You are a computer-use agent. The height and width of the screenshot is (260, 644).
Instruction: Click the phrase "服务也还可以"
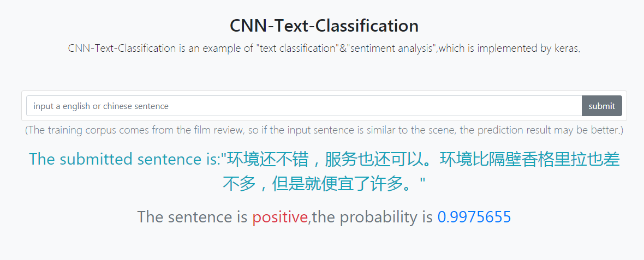click(x=374, y=159)
